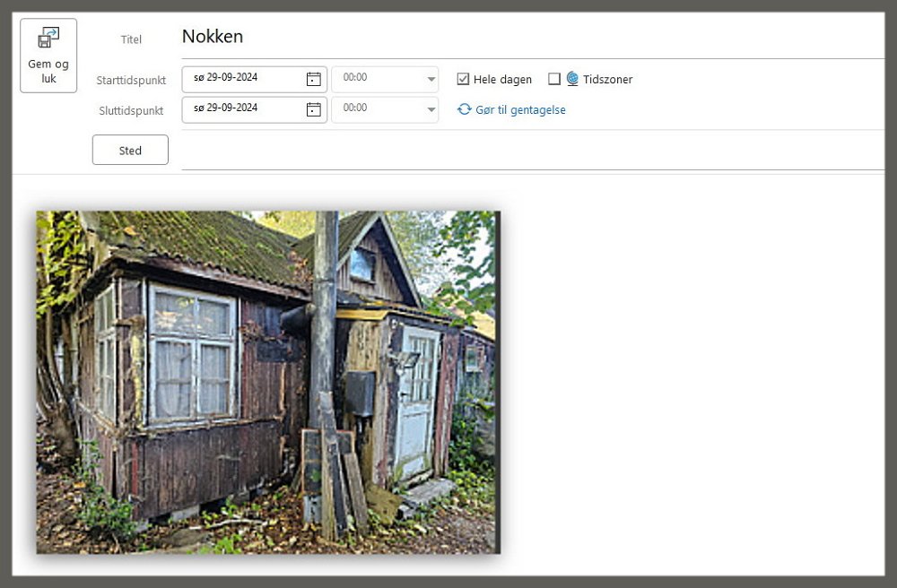Expand the start time dropdown arrow
This screenshot has height=588, width=897.
pos(431,79)
